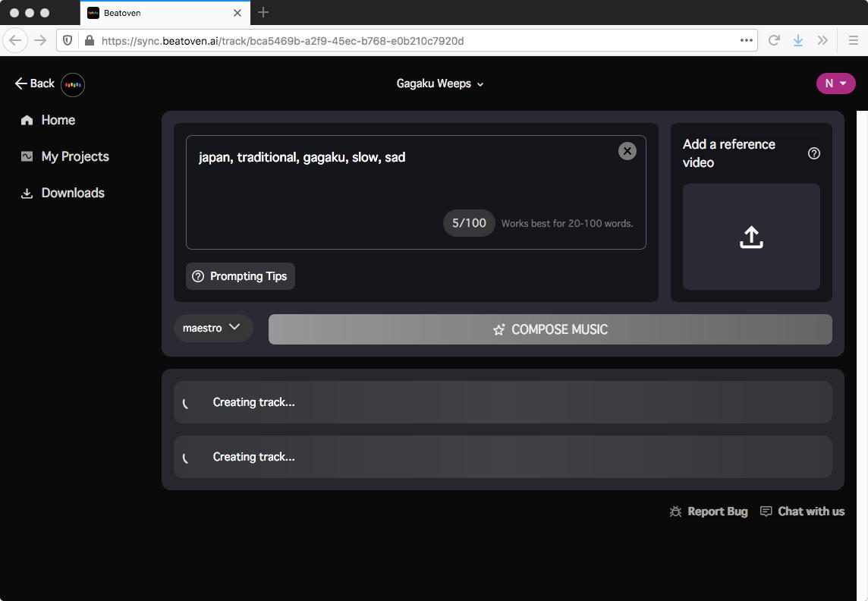Click the browser back arrow
Image resolution: width=868 pixels, height=601 pixels.
pyautogui.click(x=15, y=40)
